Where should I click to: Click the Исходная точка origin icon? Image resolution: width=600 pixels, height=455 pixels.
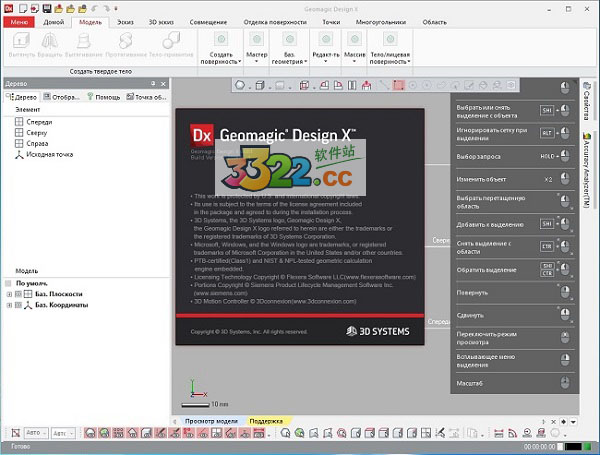click(19, 154)
